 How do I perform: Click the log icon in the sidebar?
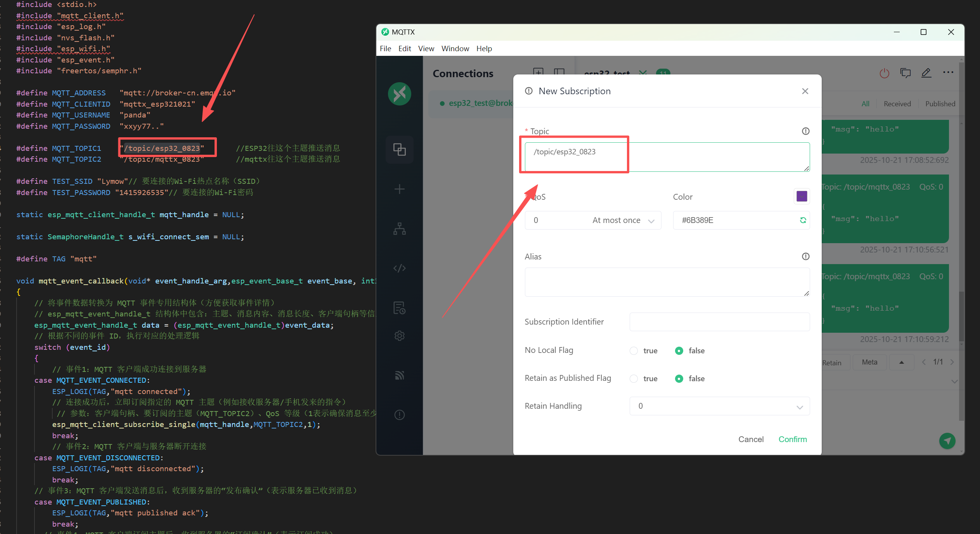point(399,308)
